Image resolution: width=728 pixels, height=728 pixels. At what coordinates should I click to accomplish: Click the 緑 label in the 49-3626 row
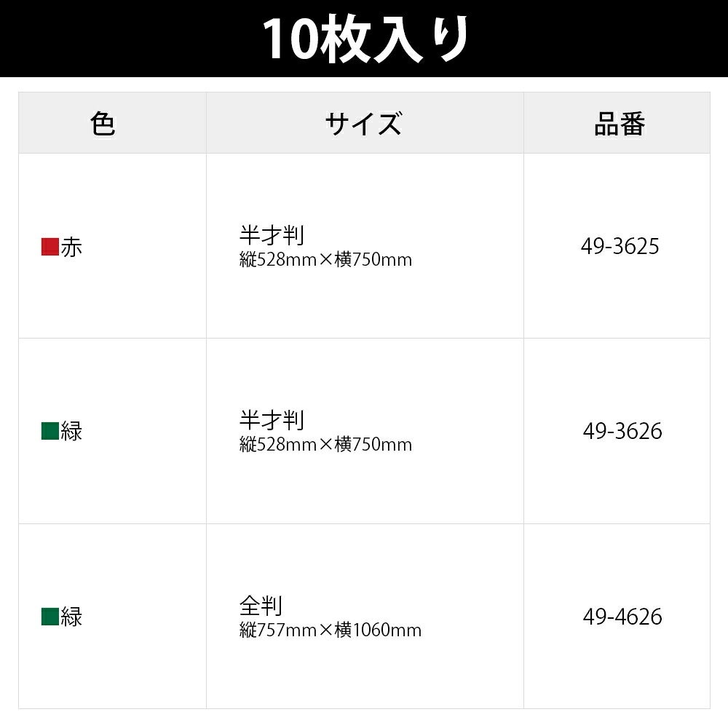pos(71,431)
